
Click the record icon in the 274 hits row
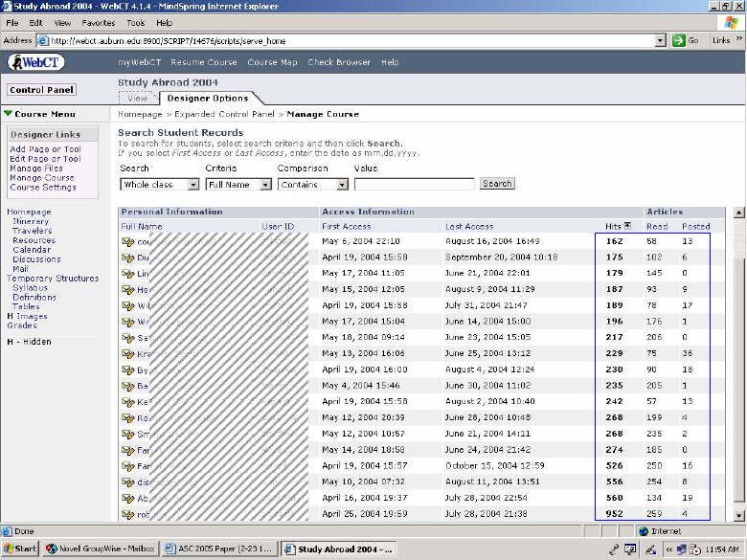tap(127, 451)
